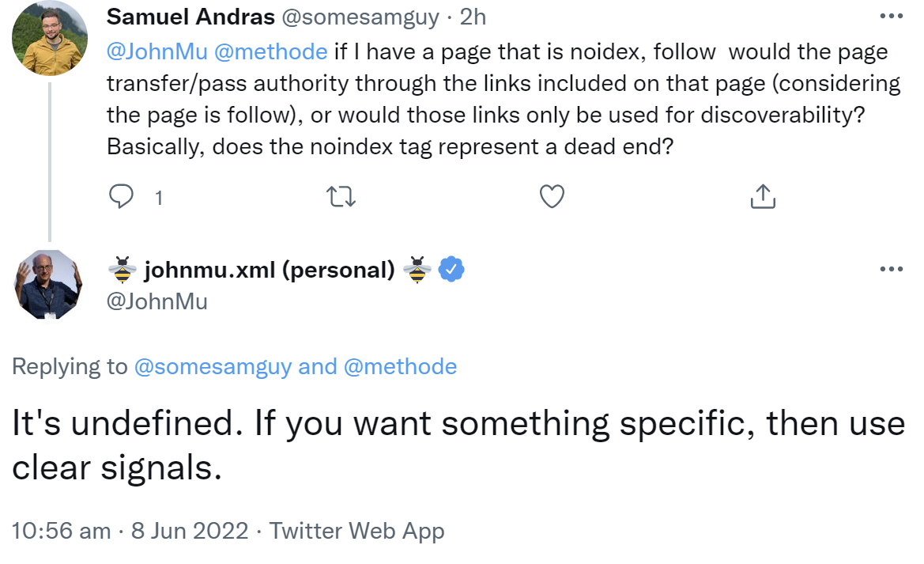This screenshot has width=924, height=564.
Task: Open more options on Samuel's tweet
Action: [x=891, y=17]
